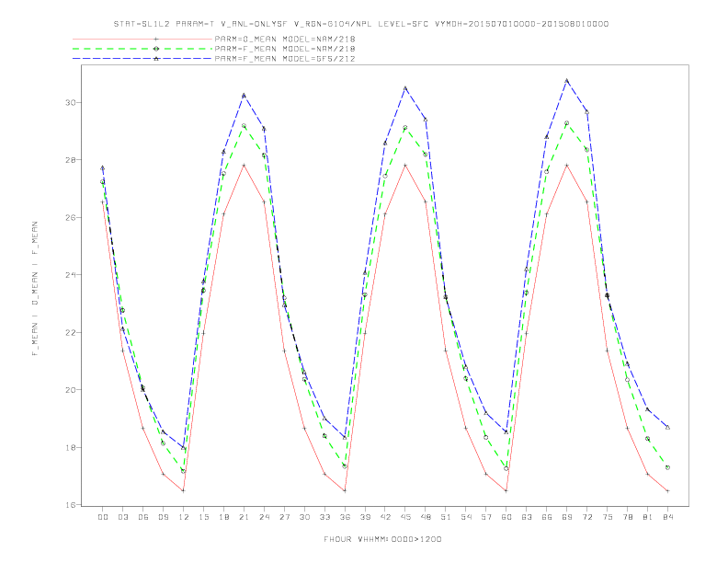Click blue GFS triangle marker at hour 84

click(667, 428)
